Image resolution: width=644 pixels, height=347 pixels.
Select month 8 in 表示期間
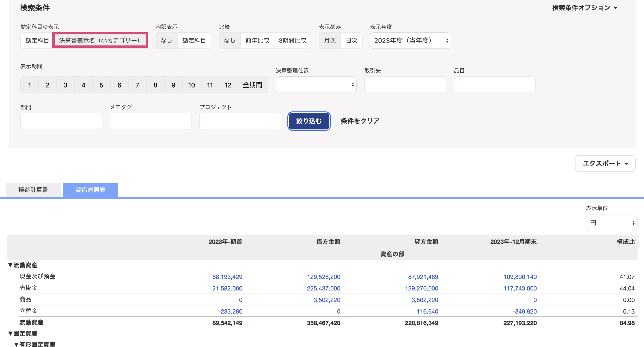[155, 85]
